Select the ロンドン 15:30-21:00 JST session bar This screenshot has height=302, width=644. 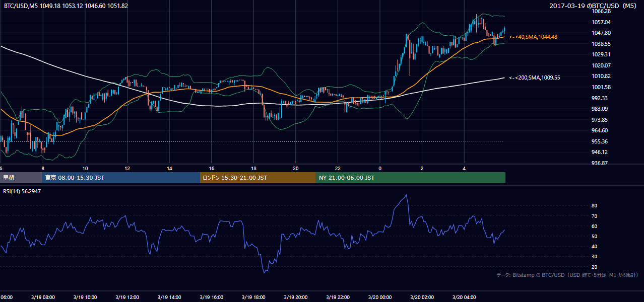tap(258, 178)
